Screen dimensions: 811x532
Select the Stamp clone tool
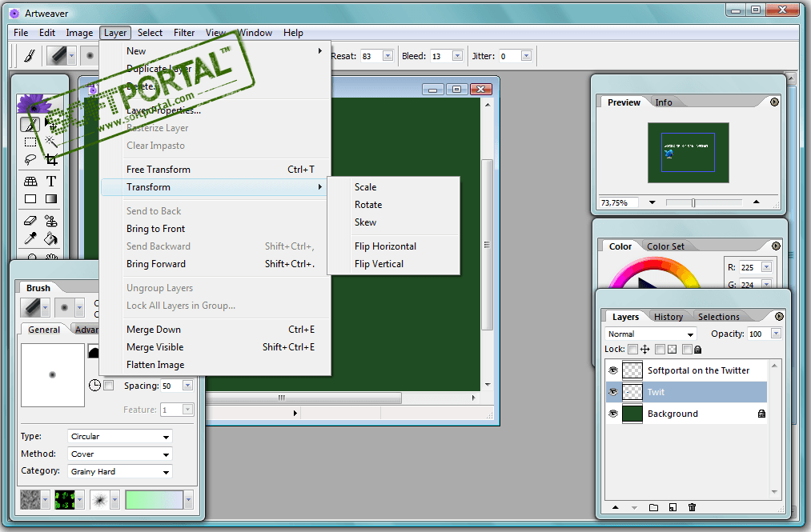(x=50, y=222)
